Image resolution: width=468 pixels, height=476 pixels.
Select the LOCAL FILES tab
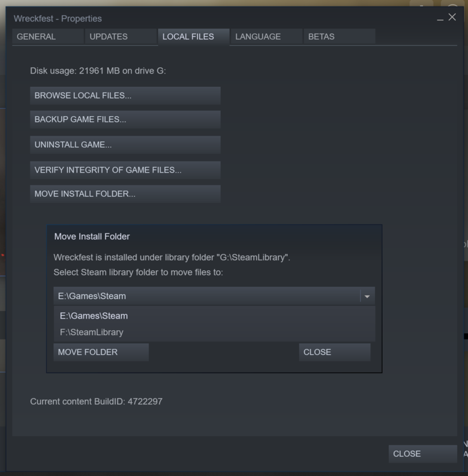pyautogui.click(x=193, y=37)
